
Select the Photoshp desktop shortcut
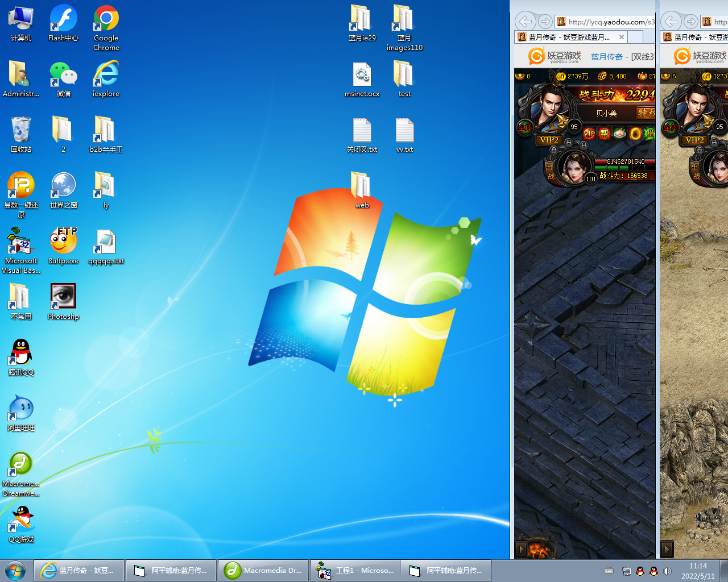tap(63, 302)
